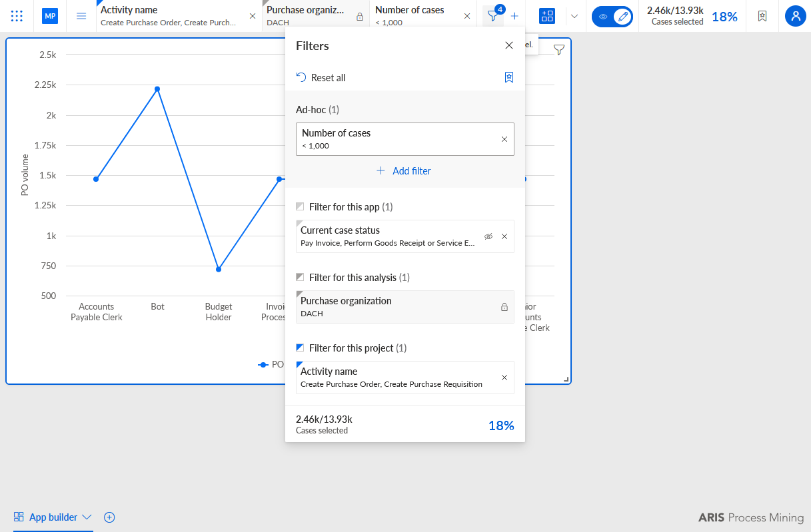The image size is (811, 532).
Task: Toggle visibility of Current case status filter
Action: click(488, 236)
